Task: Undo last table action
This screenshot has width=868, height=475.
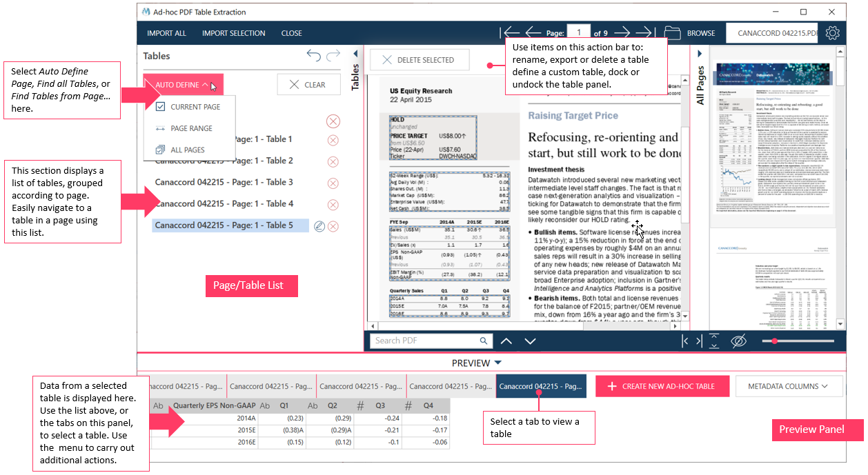Action: pyautogui.click(x=314, y=56)
